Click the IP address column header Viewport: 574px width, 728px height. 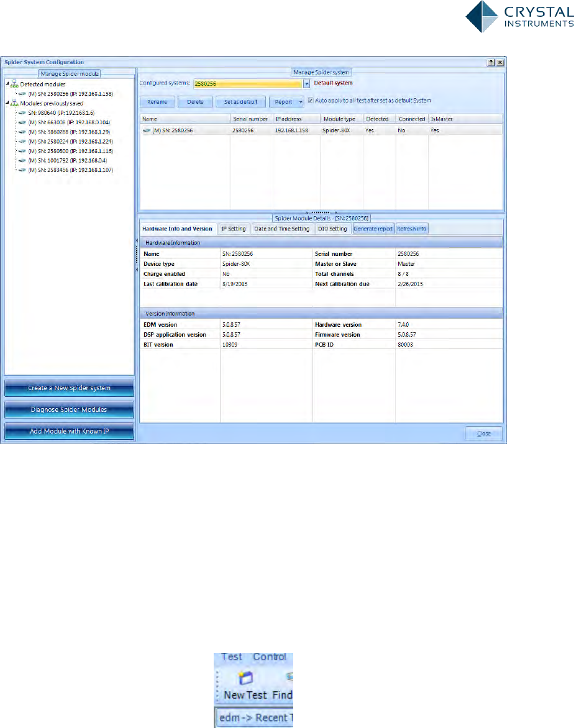click(296, 119)
